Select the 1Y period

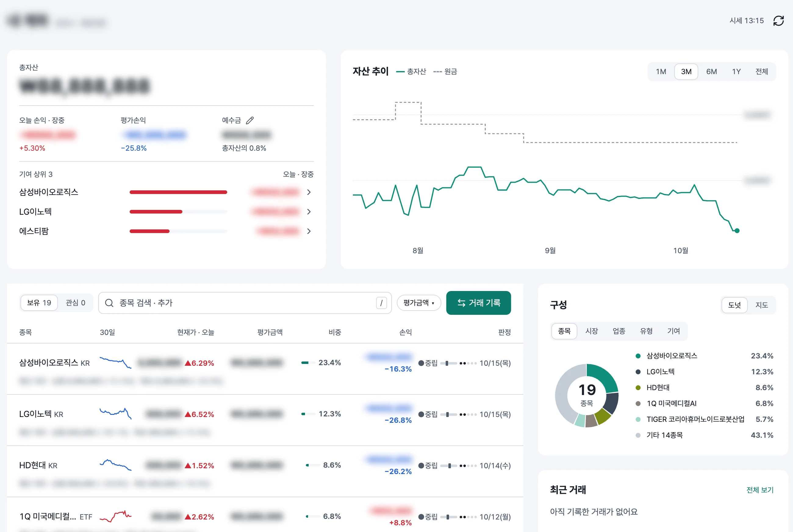tap(736, 72)
